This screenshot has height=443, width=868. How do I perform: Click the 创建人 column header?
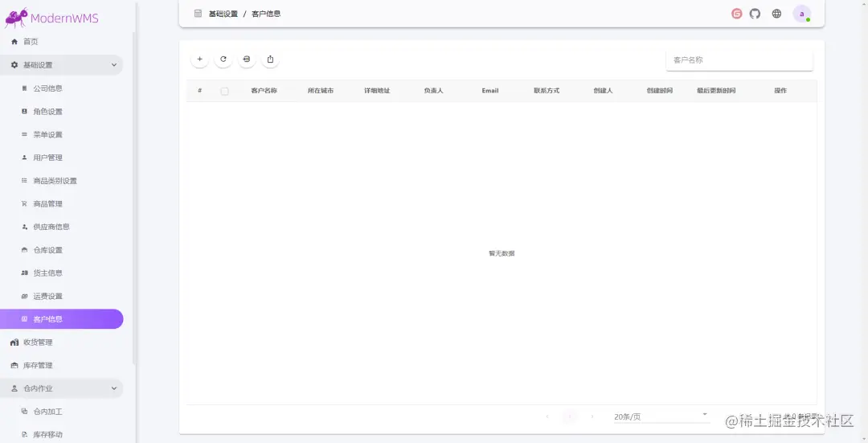603,91
